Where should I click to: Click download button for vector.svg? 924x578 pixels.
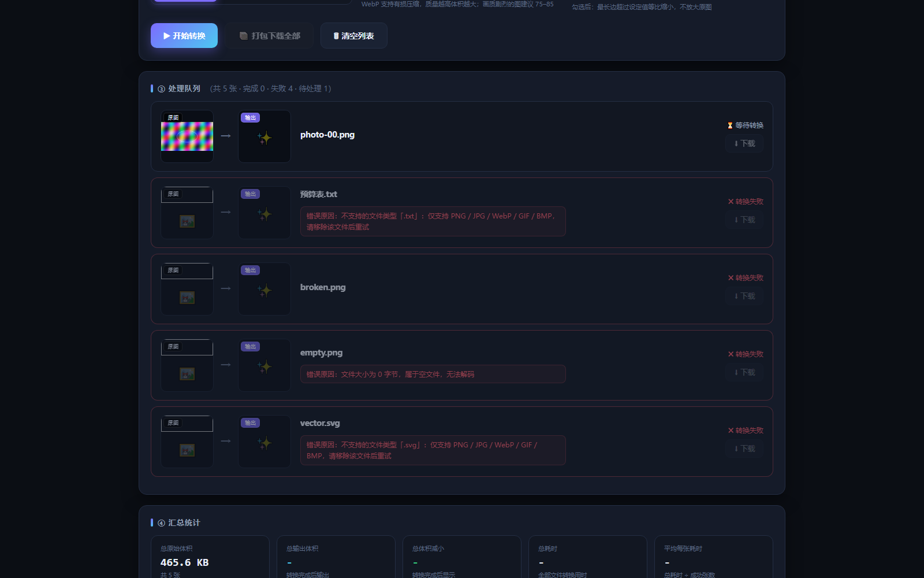744,449
